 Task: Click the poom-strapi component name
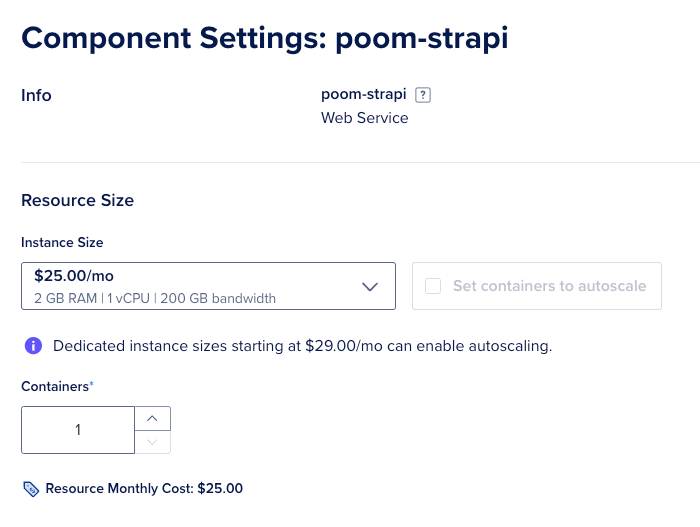pos(364,95)
